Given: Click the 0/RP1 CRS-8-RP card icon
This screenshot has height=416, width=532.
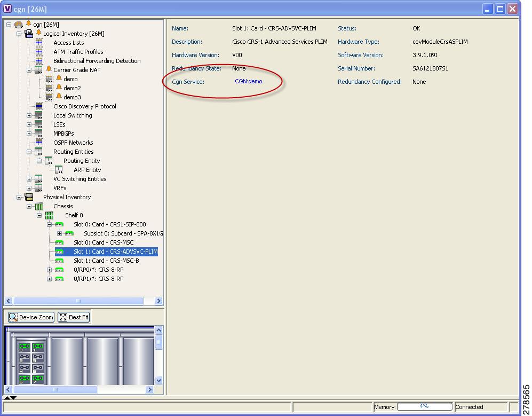Looking at the screenshot, I should tap(59, 279).
